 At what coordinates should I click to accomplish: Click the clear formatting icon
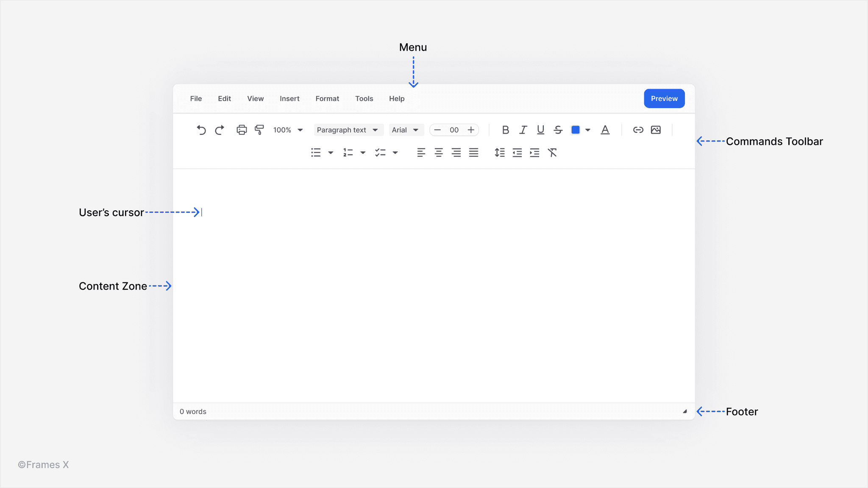[x=553, y=153]
